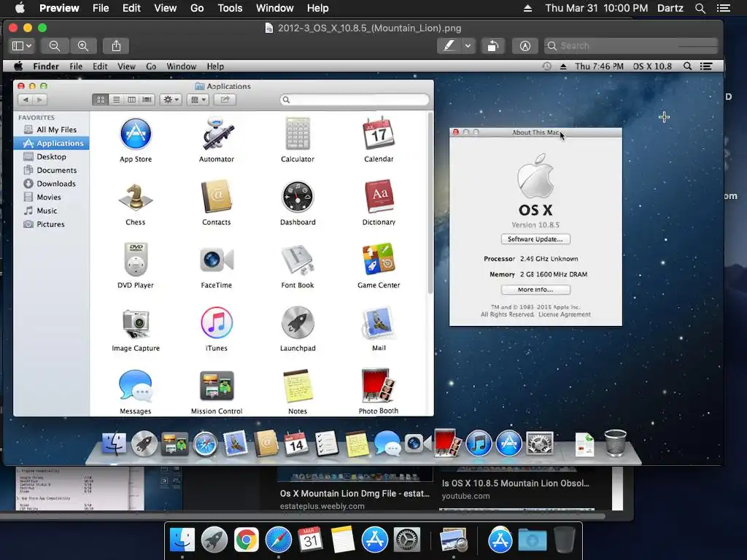Click the iTunes icon in the Applications window
The width and height of the screenshot is (747, 560).
coord(217,323)
